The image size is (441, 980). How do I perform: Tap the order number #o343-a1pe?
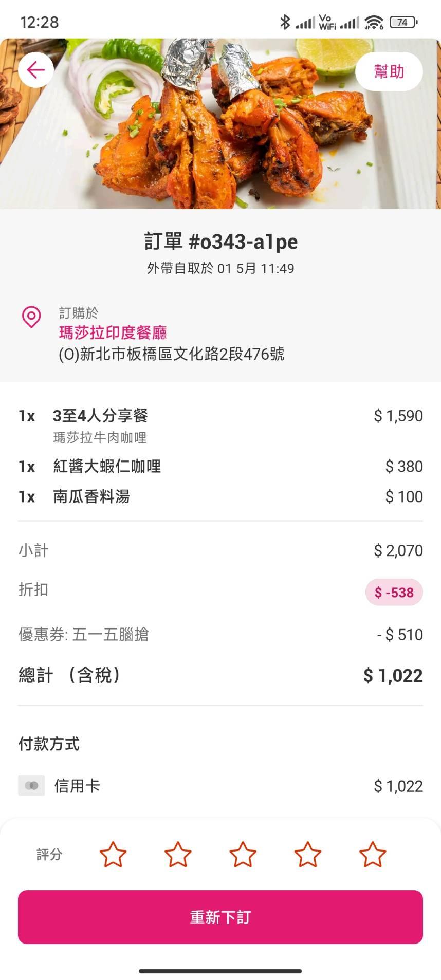click(x=220, y=242)
